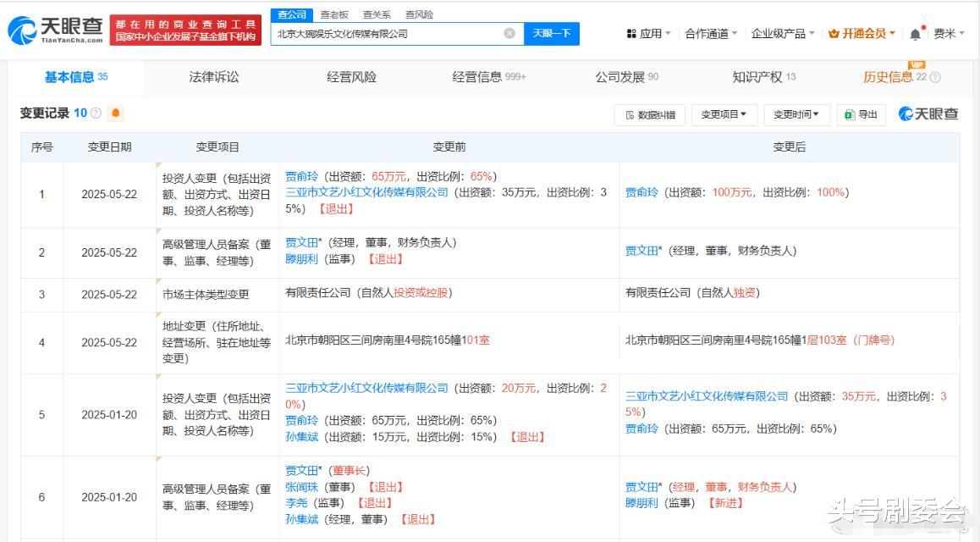
Task: Open 三亚市文艺小红文化传媒有限公司 link in row 1
Action: pyautogui.click(x=367, y=192)
